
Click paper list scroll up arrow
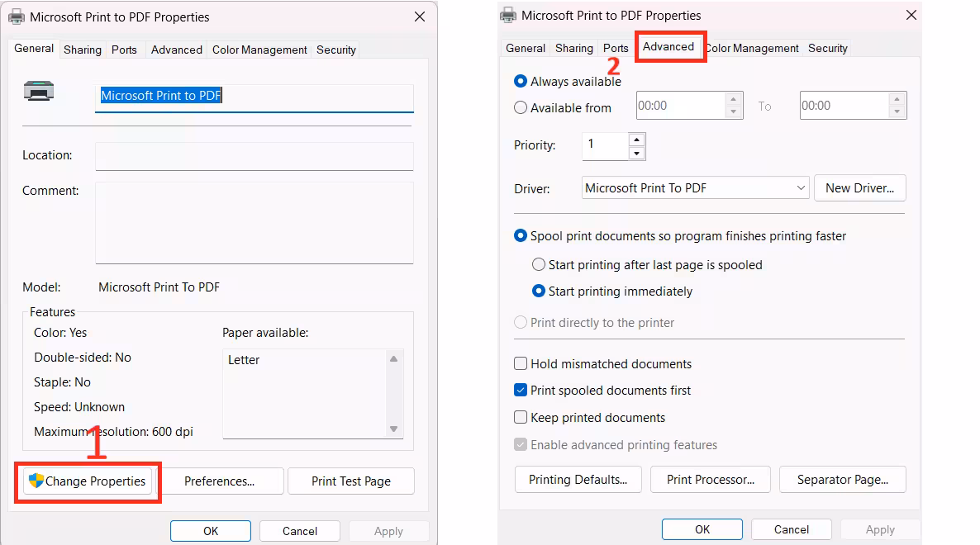coord(394,359)
